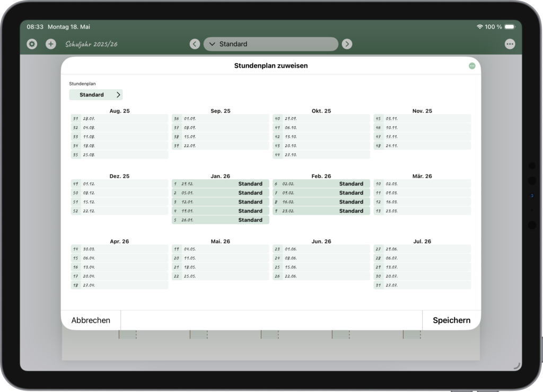
Task: Click the Wi-Fi status icon
Action: (479, 27)
